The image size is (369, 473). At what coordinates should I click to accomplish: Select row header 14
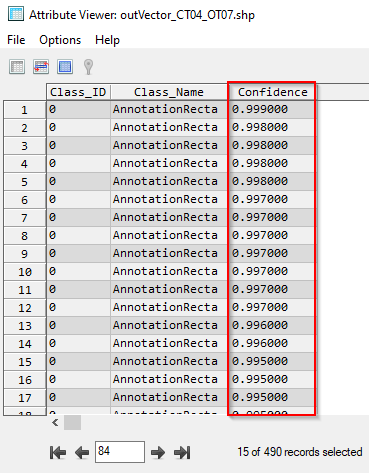pyautogui.click(x=25, y=344)
